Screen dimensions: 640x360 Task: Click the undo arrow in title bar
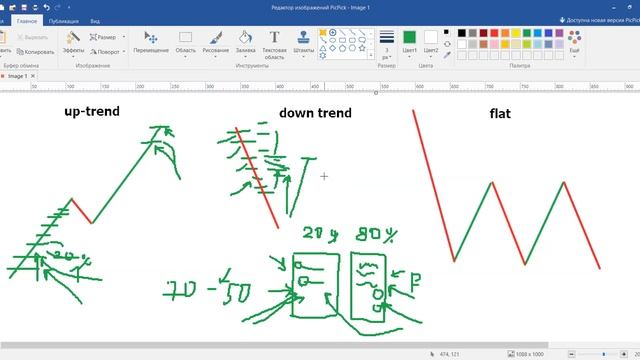click(x=47, y=7)
